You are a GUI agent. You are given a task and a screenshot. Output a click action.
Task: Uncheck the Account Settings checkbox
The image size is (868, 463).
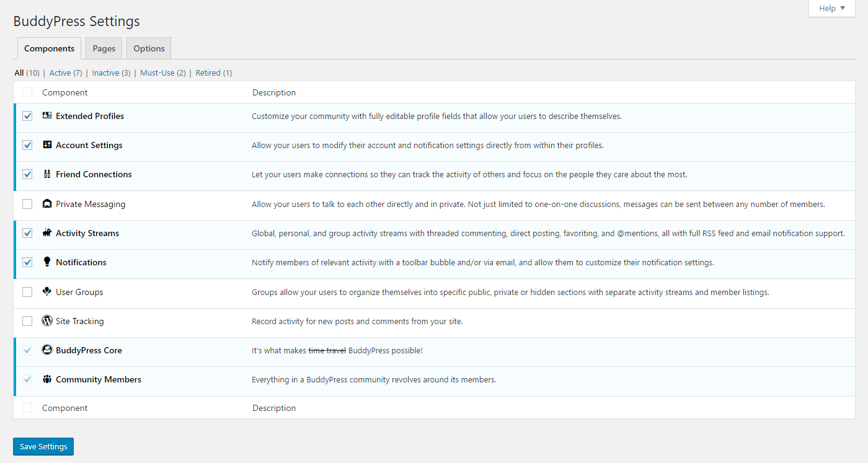(x=27, y=145)
